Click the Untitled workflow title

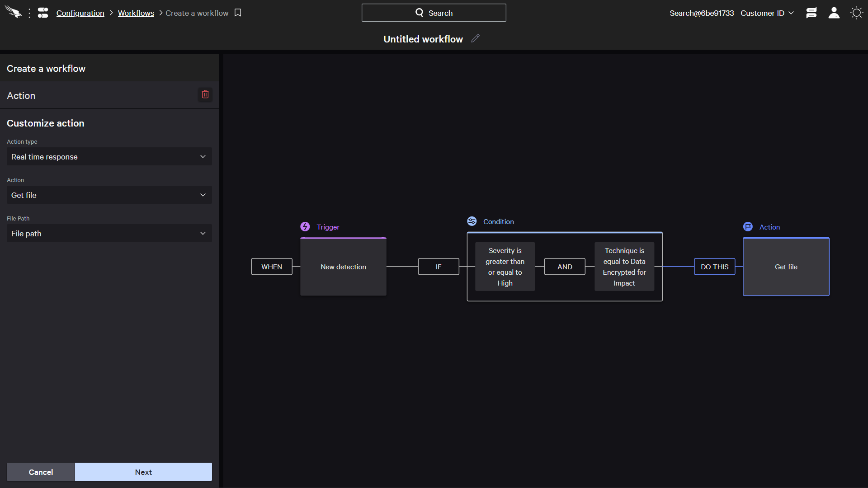click(423, 39)
